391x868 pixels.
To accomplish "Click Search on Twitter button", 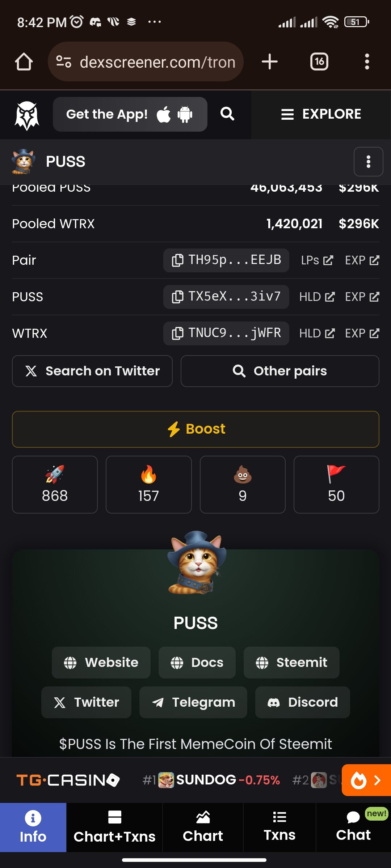I will [x=92, y=371].
